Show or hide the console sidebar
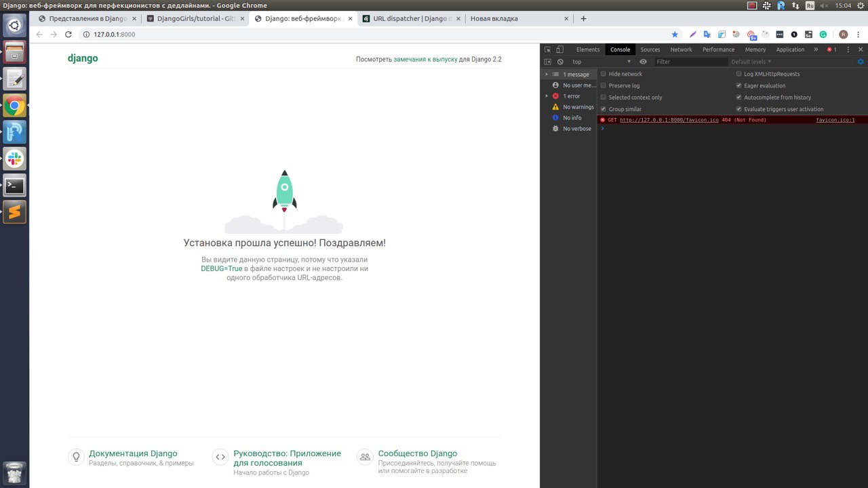 click(x=548, y=62)
